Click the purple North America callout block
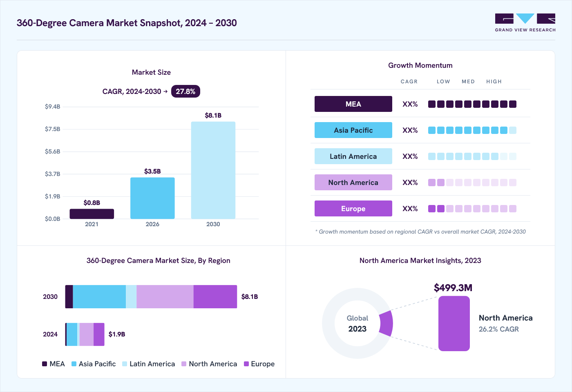The image size is (572, 392). pos(454,323)
